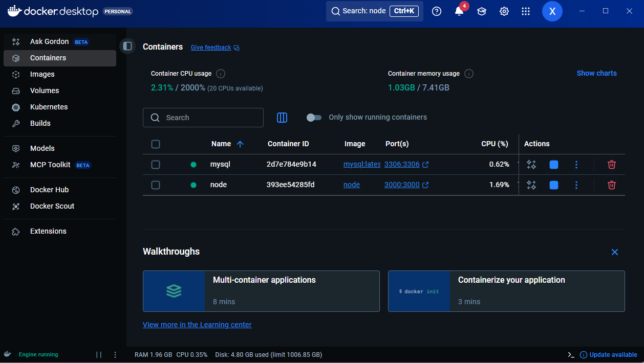Delete the node container

(x=611, y=185)
